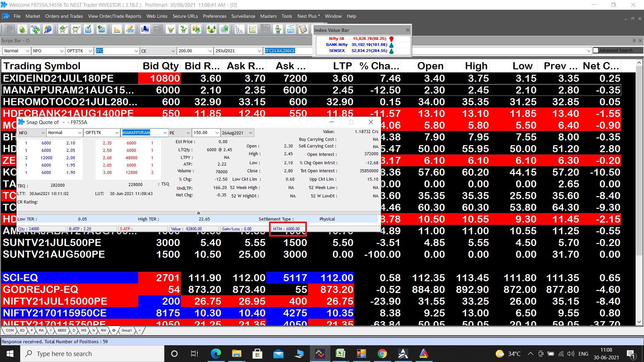Click the market watch vertical scrollbar thumb

coord(639,161)
